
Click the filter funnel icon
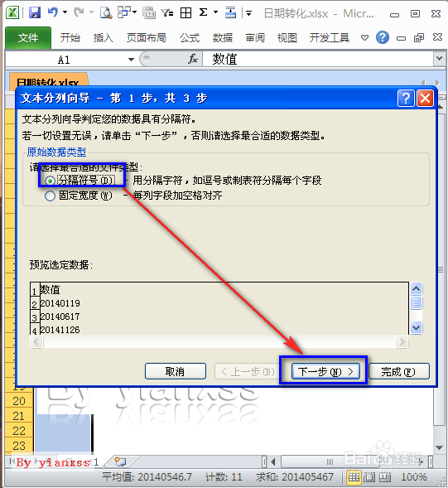pos(167,12)
